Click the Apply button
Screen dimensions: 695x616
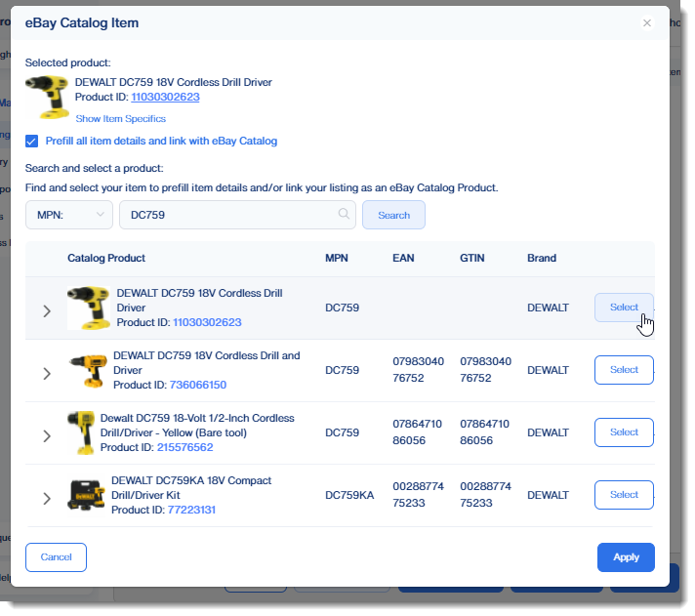626,557
